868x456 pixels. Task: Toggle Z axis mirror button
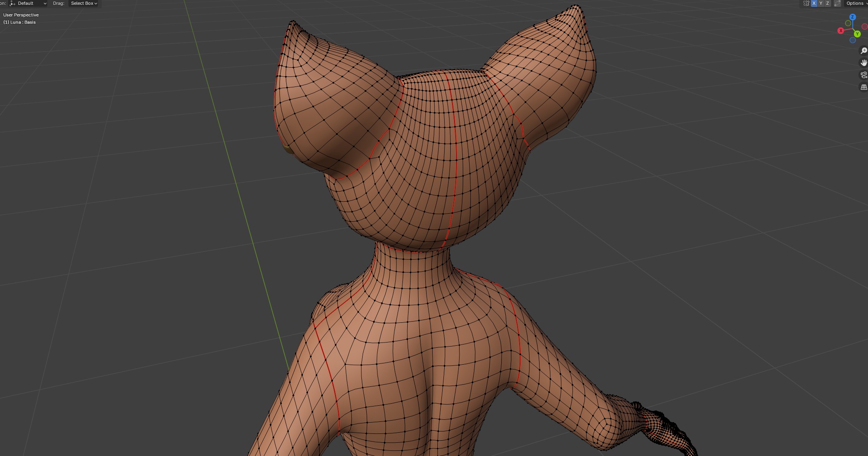(827, 3)
